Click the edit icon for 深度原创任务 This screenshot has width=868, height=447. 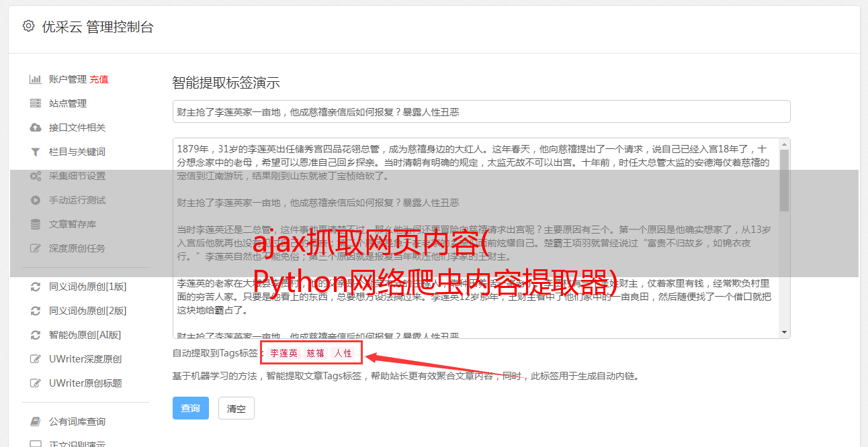[x=36, y=248]
